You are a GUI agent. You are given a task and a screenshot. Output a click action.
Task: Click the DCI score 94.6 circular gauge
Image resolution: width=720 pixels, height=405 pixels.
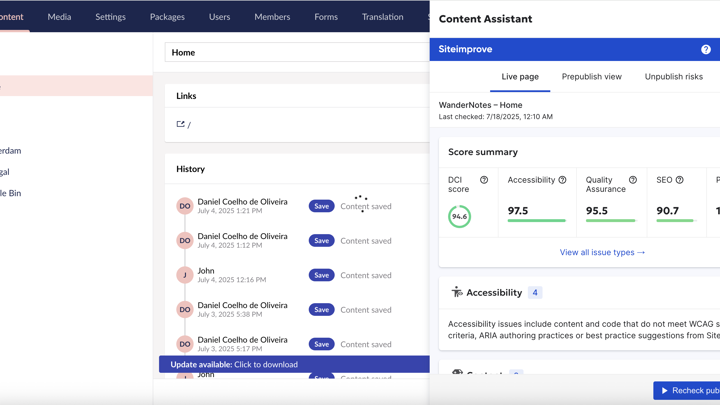pos(459,216)
